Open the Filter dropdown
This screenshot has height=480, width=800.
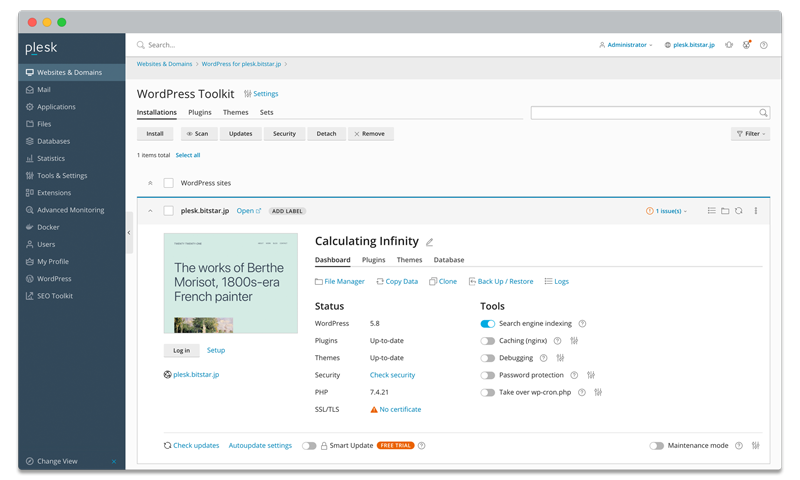click(x=751, y=134)
